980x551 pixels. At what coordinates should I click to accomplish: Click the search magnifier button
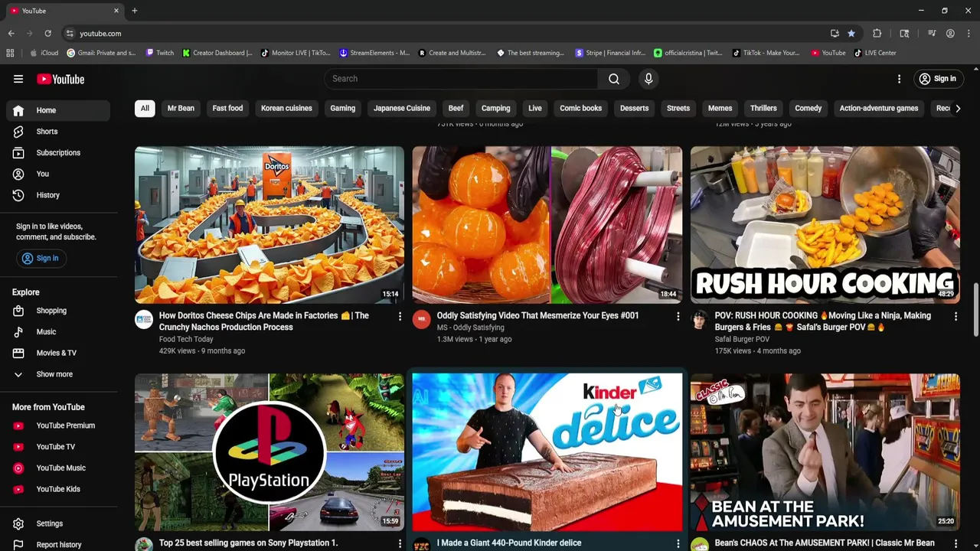(614, 79)
